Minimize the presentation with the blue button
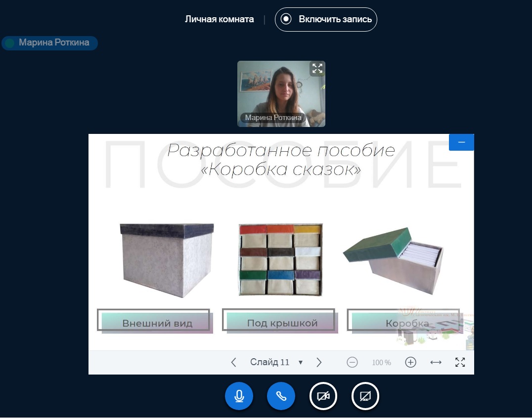Image resolution: width=532 pixels, height=420 pixels. [x=461, y=142]
